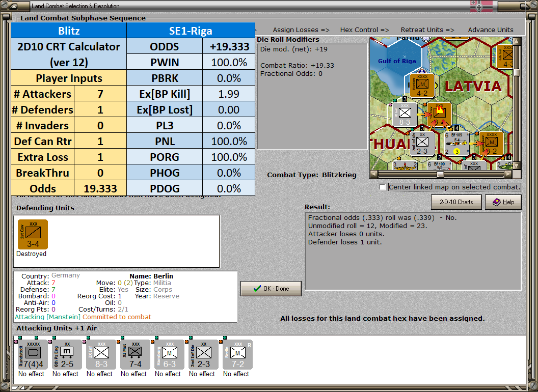Select the 2nd Inf Div 2-3 attacking unit
Viewport: 538px width, 392px height.
coord(203,355)
